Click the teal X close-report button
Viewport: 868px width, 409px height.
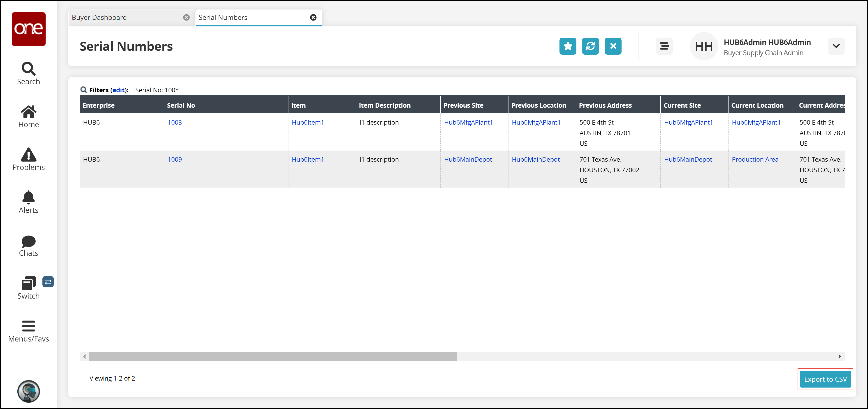coord(613,46)
